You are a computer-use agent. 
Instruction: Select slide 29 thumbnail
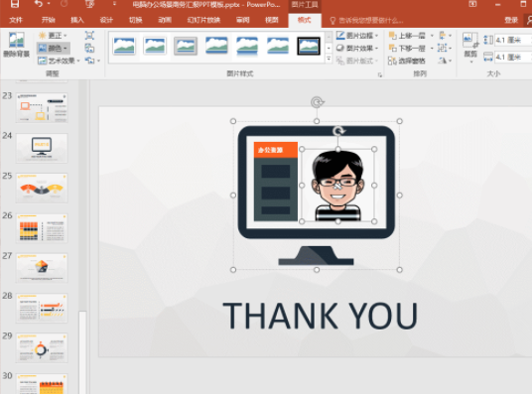pos(42,347)
